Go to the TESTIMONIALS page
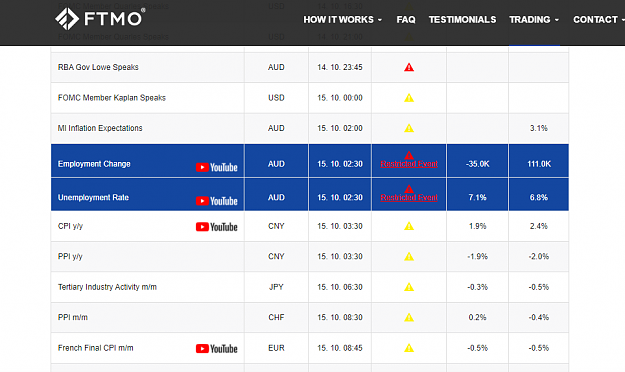Image resolution: width=625 pixels, height=372 pixels. pos(462,20)
